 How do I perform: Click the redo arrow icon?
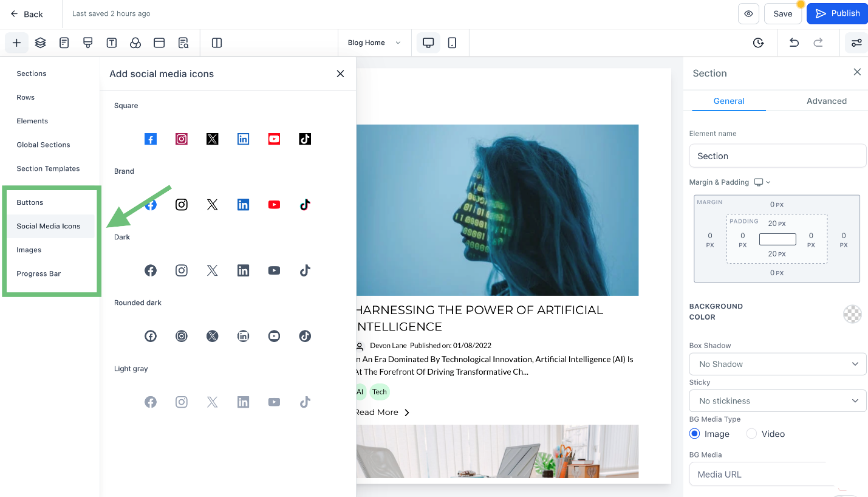[x=818, y=43]
